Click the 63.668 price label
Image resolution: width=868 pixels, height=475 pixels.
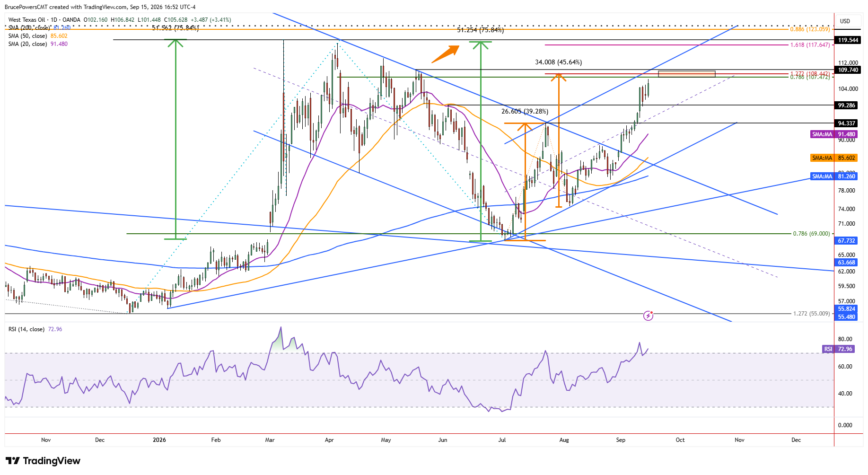pos(846,263)
